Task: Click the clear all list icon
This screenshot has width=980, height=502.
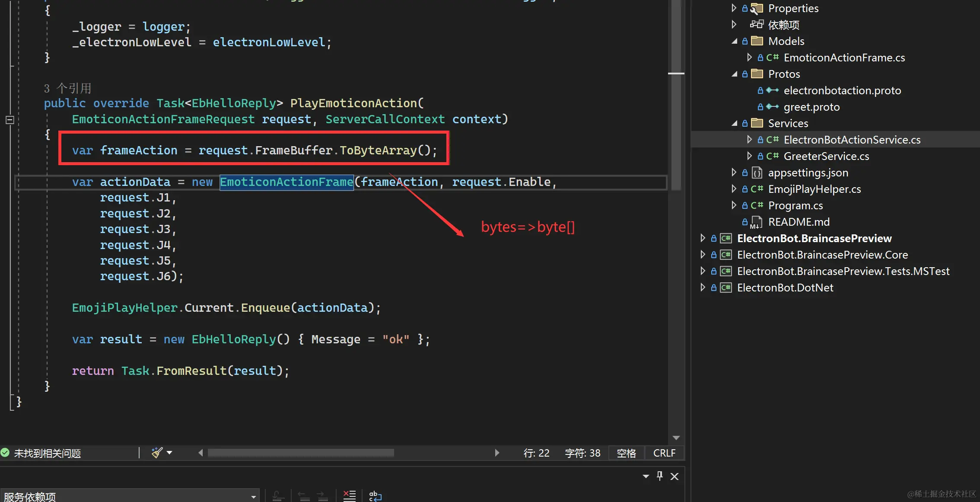Action: (349, 496)
